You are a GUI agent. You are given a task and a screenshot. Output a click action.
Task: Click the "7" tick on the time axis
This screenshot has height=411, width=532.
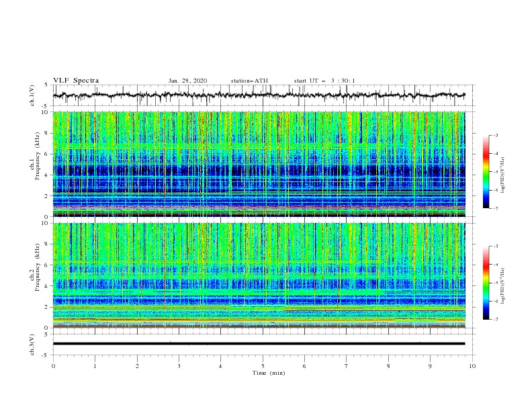pos(347,366)
